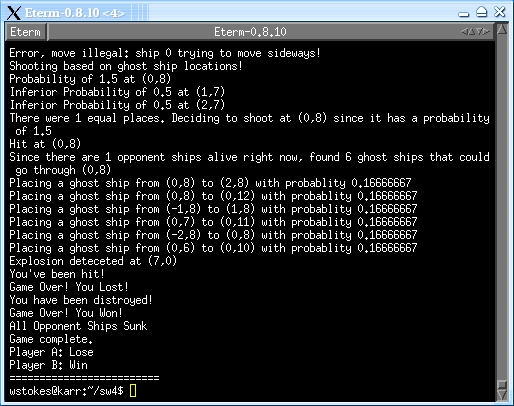Minimize the Eterm window
This screenshot has width=514, height=406.
coord(464,14)
